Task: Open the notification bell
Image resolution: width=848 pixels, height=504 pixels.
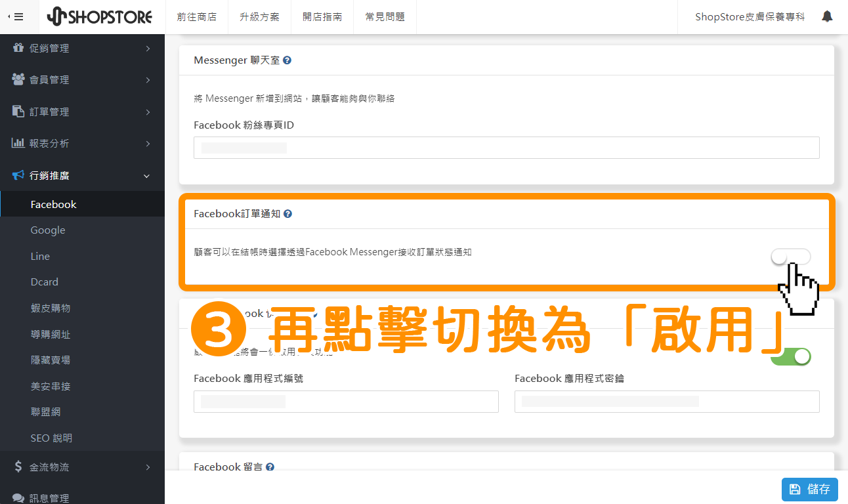Action: [827, 17]
